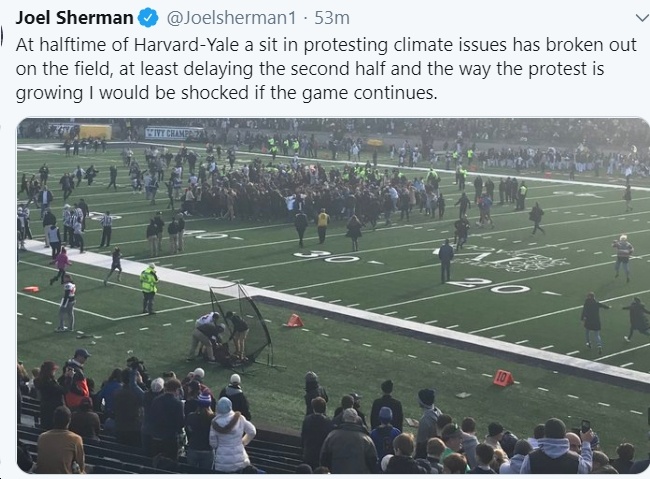Image resolution: width=650 pixels, height=479 pixels.
Task: Open the protest crowd photo at midfield
Action: (333, 296)
